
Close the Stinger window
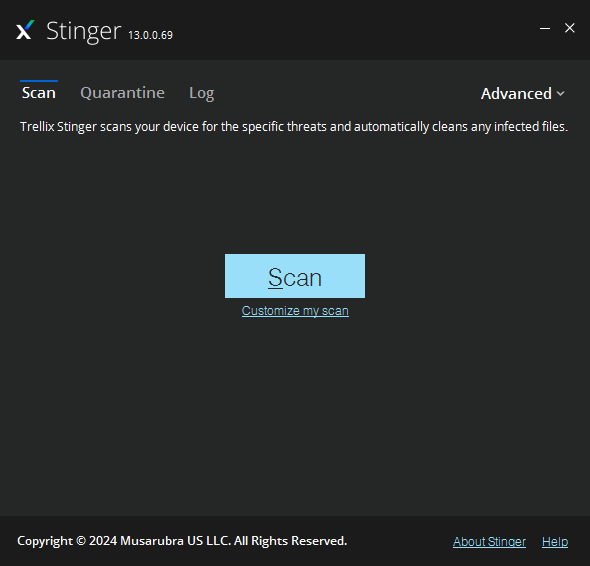click(570, 28)
